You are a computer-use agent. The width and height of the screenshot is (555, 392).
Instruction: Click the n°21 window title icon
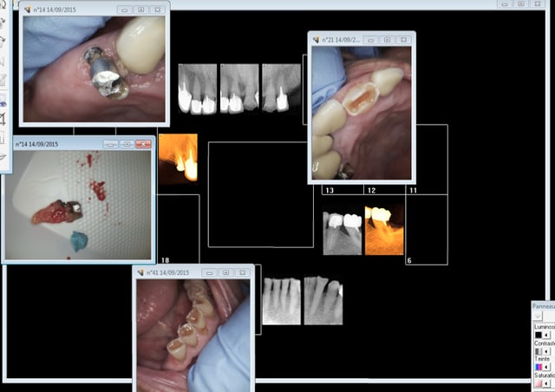tap(317, 40)
